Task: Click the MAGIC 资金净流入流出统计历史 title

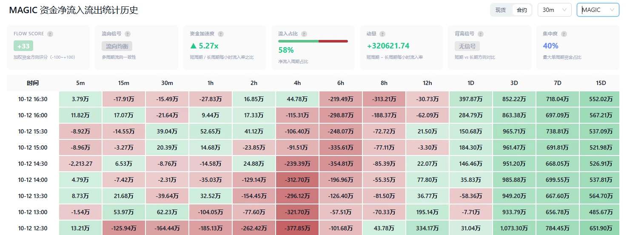Action: point(74,10)
